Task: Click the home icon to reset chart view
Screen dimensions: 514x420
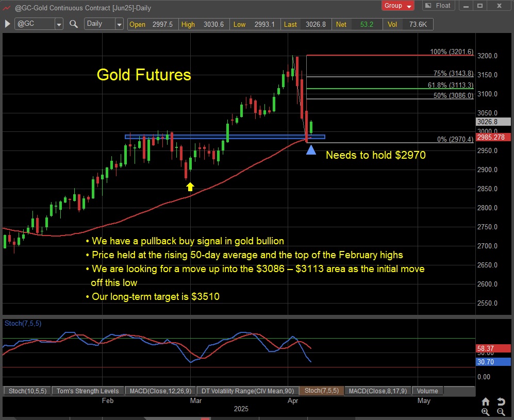Action: [486, 401]
